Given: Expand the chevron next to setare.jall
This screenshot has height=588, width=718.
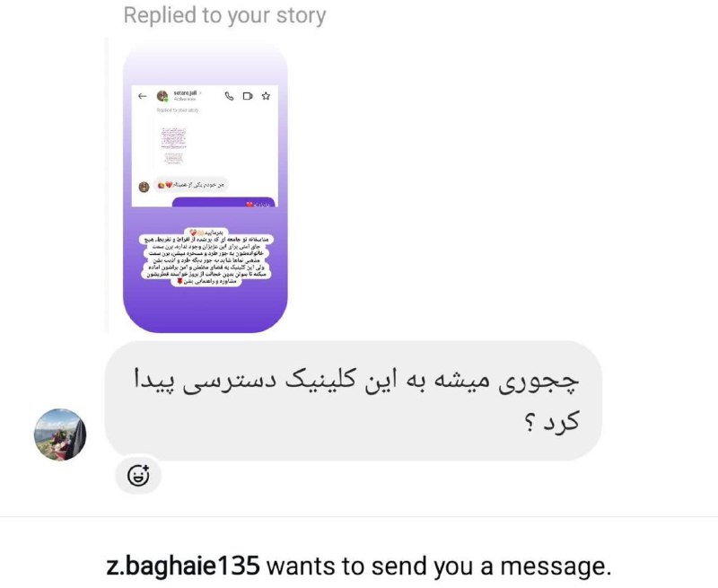Looking at the screenshot, I should point(200,93).
